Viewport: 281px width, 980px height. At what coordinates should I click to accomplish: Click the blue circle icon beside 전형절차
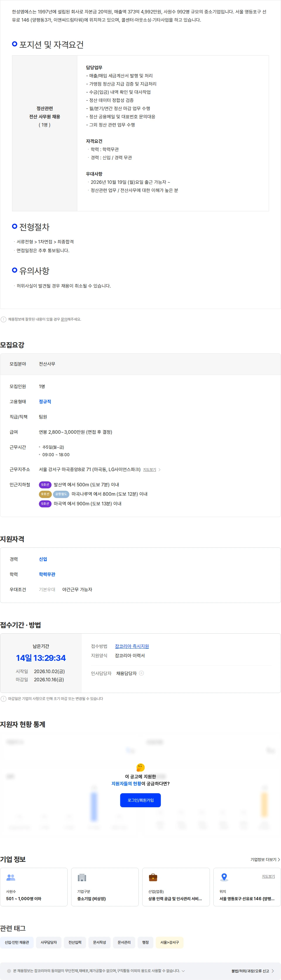[x=14, y=226]
